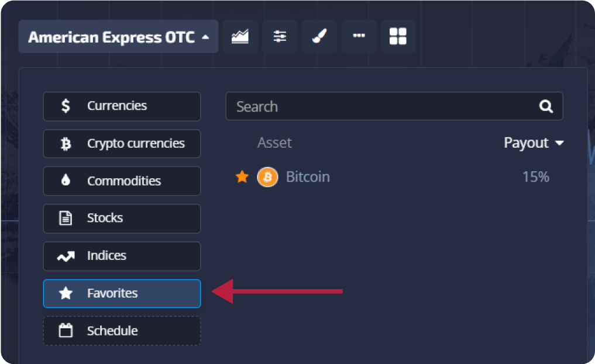
Task: Click the search magnifier icon
Action: 546,106
